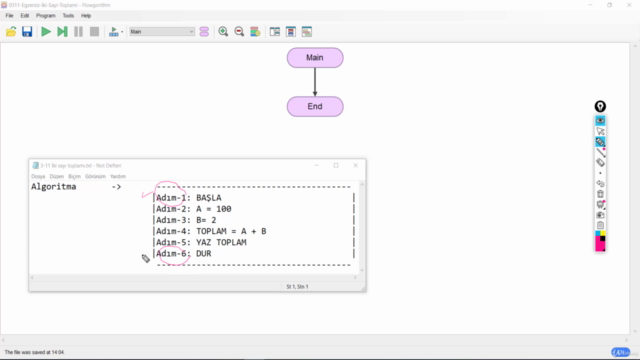This screenshot has height=360, width=640.
Task: Click the Notepad horizontal scrollbar
Action: pos(194,278)
